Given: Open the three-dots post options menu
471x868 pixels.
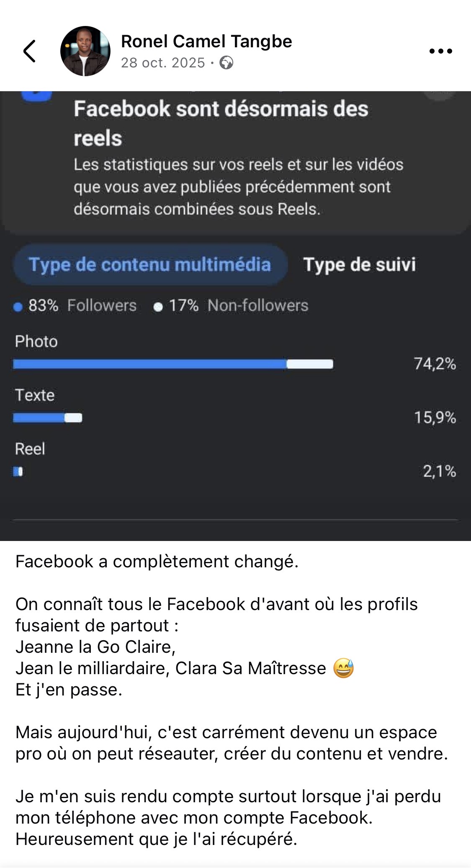Looking at the screenshot, I should 440,51.
